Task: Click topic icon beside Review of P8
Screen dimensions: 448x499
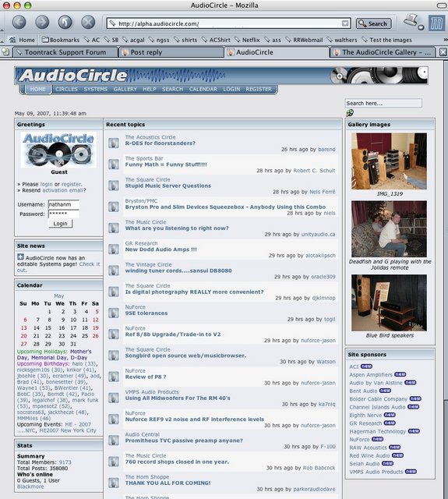Action: click(x=114, y=377)
